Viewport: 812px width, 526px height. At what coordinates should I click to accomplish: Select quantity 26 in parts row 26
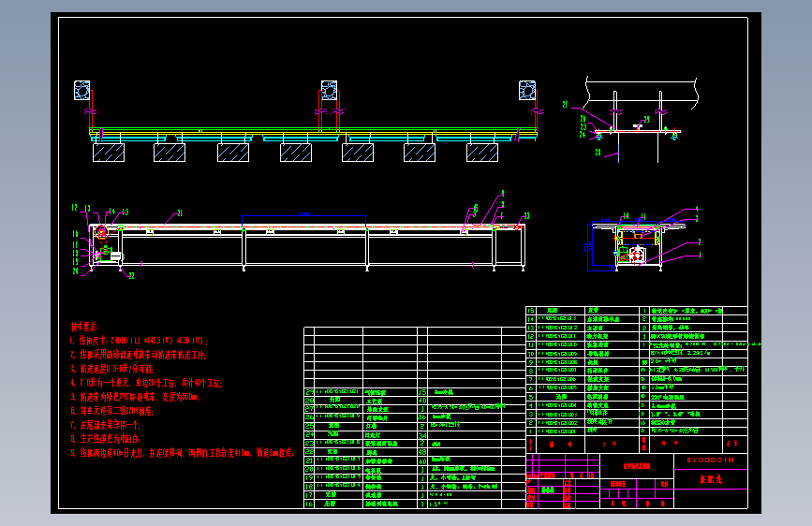point(422,417)
